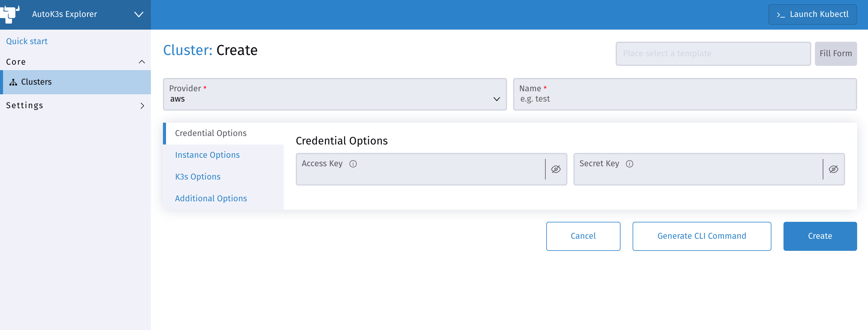Open the Quick start link
Image resolution: width=868 pixels, height=330 pixels.
pos(27,41)
